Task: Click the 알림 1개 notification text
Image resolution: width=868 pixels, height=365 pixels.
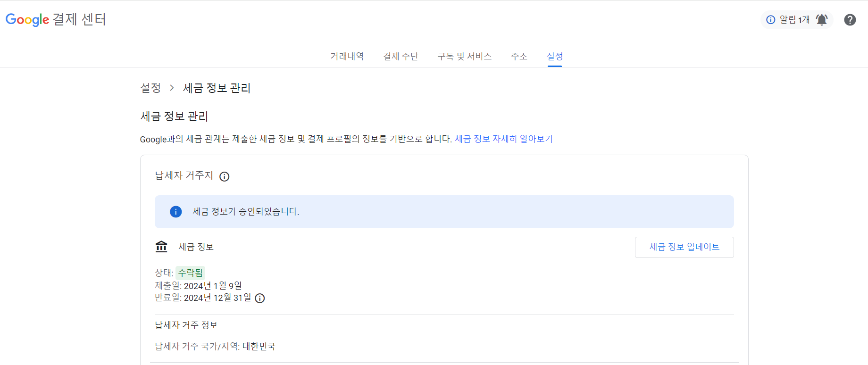Action: click(x=795, y=20)
